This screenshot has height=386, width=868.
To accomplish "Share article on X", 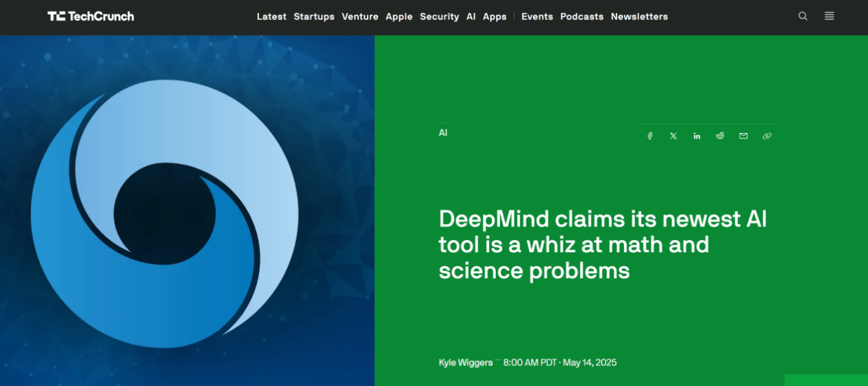I will [x=673, y=136].
